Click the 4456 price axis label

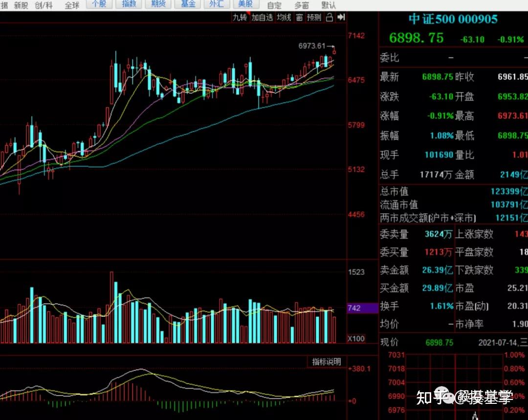point(356,214)
